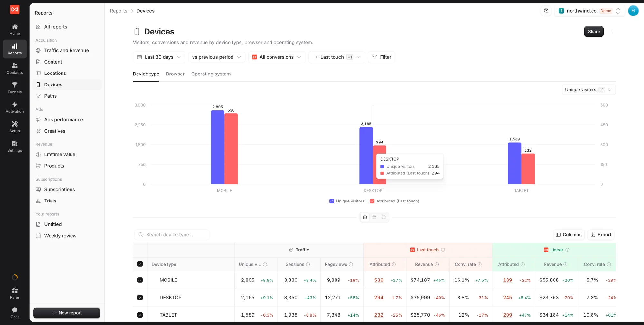
Task: Toggle Unique visitors legend checkbox
Action: pos(332,201)
